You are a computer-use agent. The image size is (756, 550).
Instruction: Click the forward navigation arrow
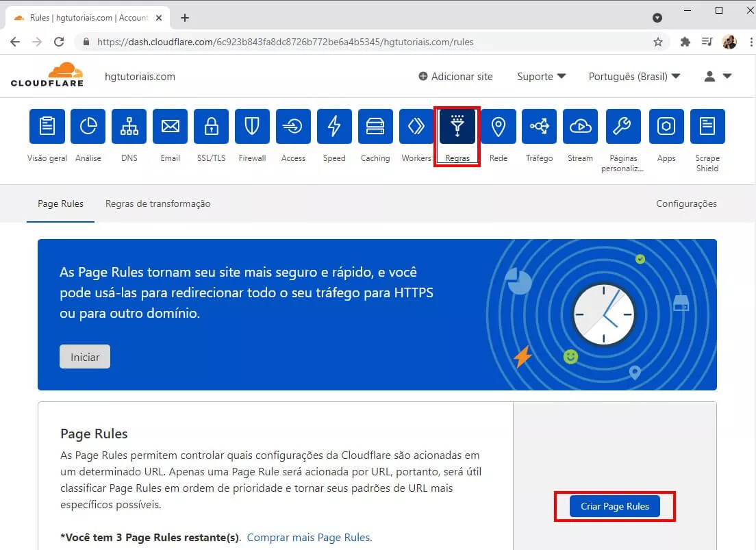[x=37, y=42]
